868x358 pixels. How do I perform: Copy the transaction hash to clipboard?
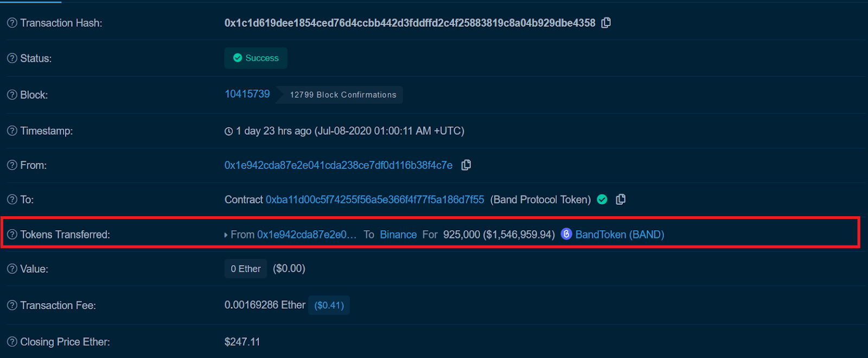coord(606,22)
